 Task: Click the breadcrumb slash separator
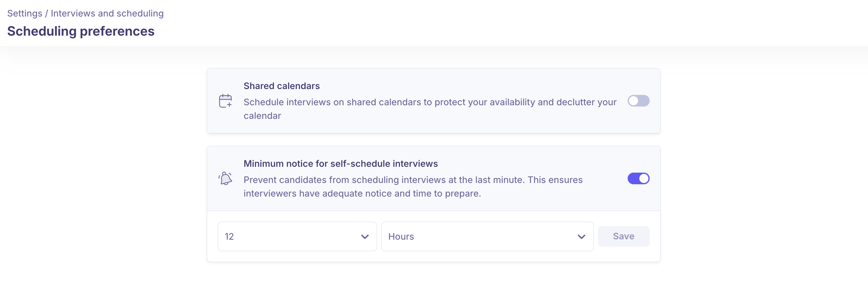(x=46, y=14)
